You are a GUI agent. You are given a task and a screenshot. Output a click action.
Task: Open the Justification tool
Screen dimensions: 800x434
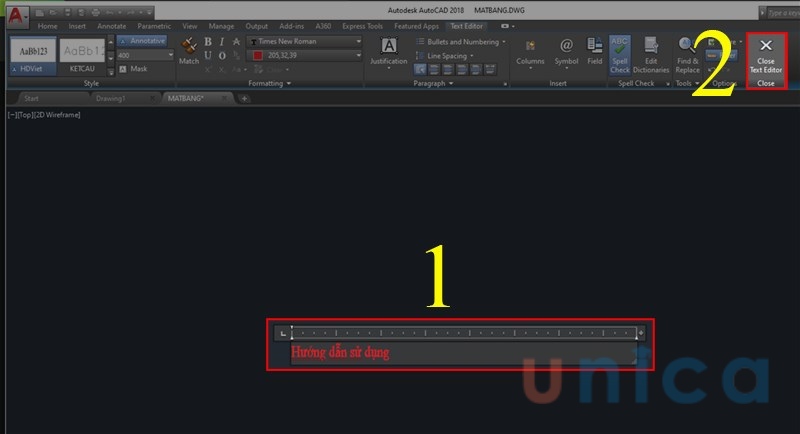click(x=389, y=52)
